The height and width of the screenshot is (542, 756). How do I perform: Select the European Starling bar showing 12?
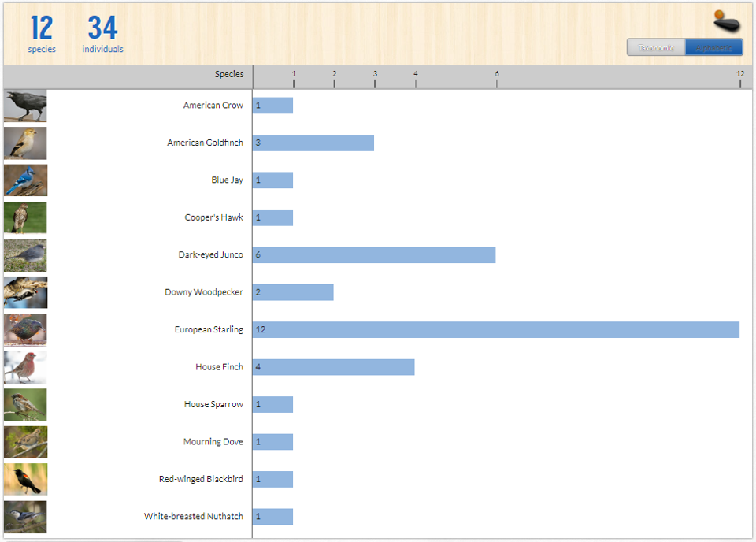tap(496, 330)
